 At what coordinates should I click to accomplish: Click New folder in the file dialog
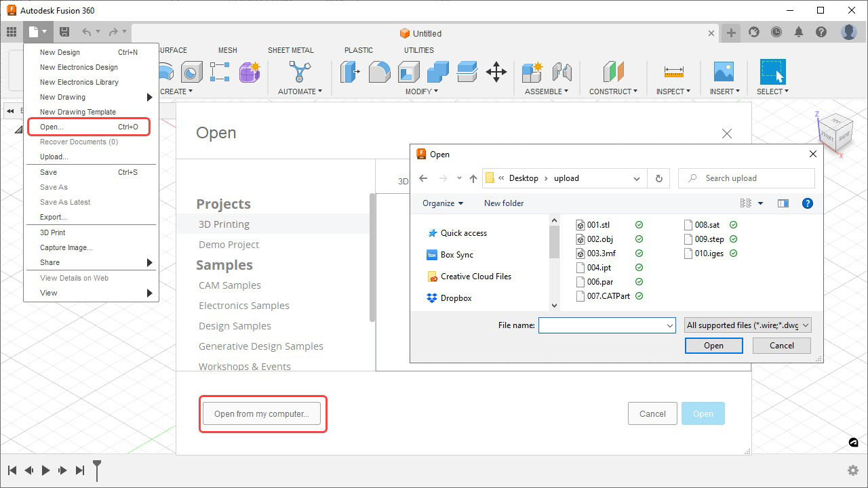click(504, 203)
